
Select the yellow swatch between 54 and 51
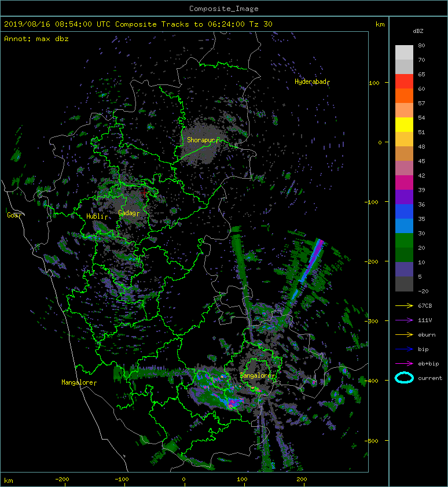click(404, 125)
